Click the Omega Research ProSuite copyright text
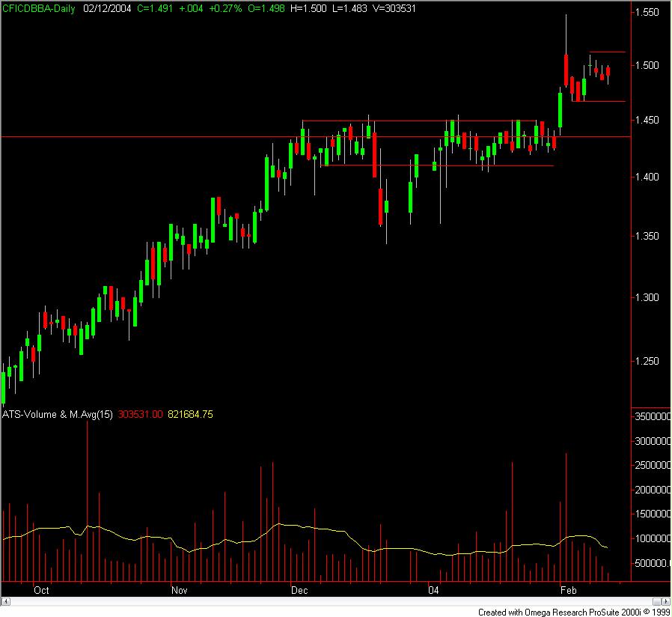Image resolution: width=672 pixels, height=617 pixels. tap(573, 612)
